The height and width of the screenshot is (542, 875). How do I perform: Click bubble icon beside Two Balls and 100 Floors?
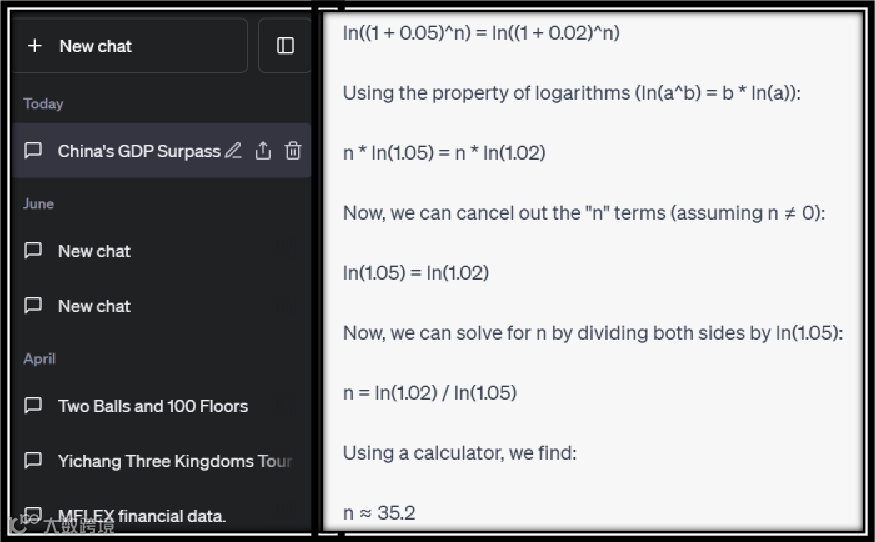pyautogui.click(x=33, y=406)
